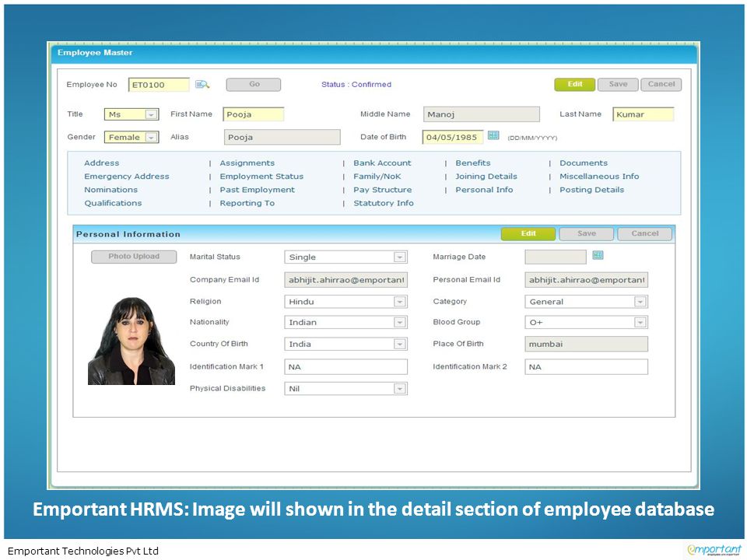
Task: Click the Company Email Id field
Action: 345,280
